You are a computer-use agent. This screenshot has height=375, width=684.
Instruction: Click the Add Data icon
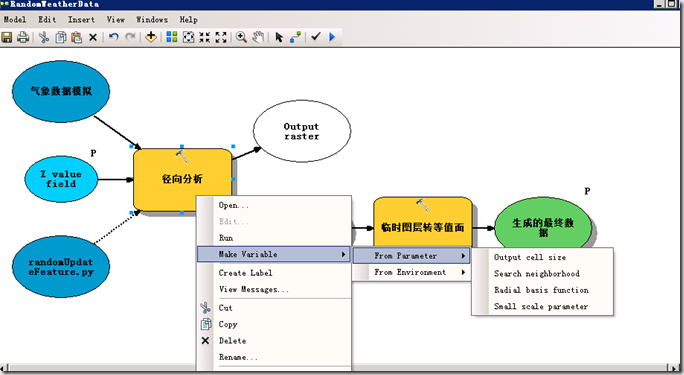tap(151, 37)
